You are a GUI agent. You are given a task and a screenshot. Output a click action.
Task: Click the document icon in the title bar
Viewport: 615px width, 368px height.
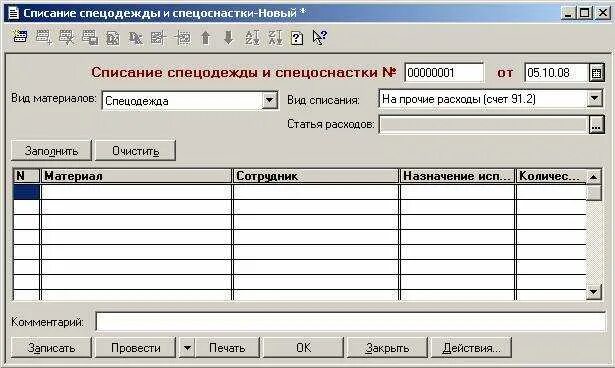click(13, 13)
